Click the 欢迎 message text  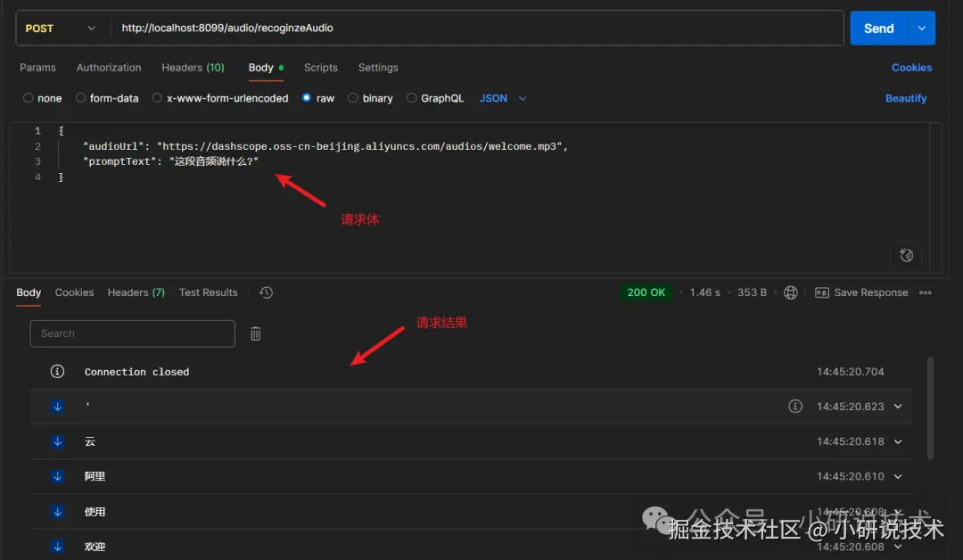tap(95, 547)
